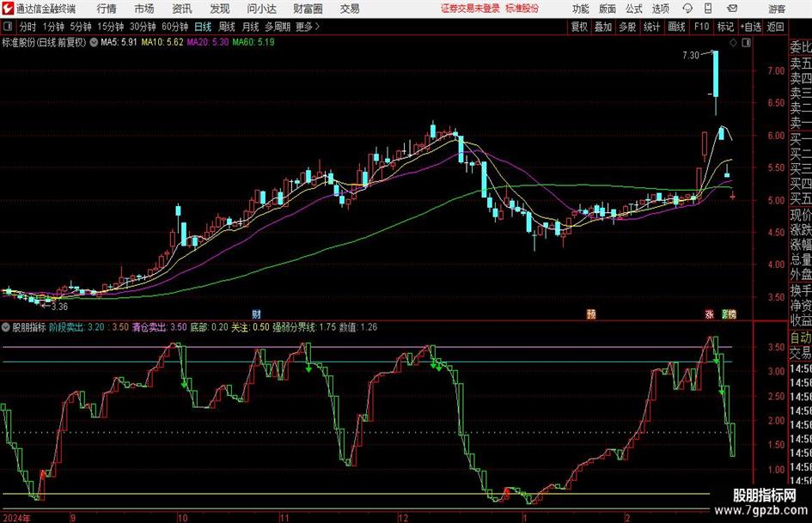Viewport: 812px width, 523px height.
Task: Open the 版面 menu
Action: pos(607,9)
